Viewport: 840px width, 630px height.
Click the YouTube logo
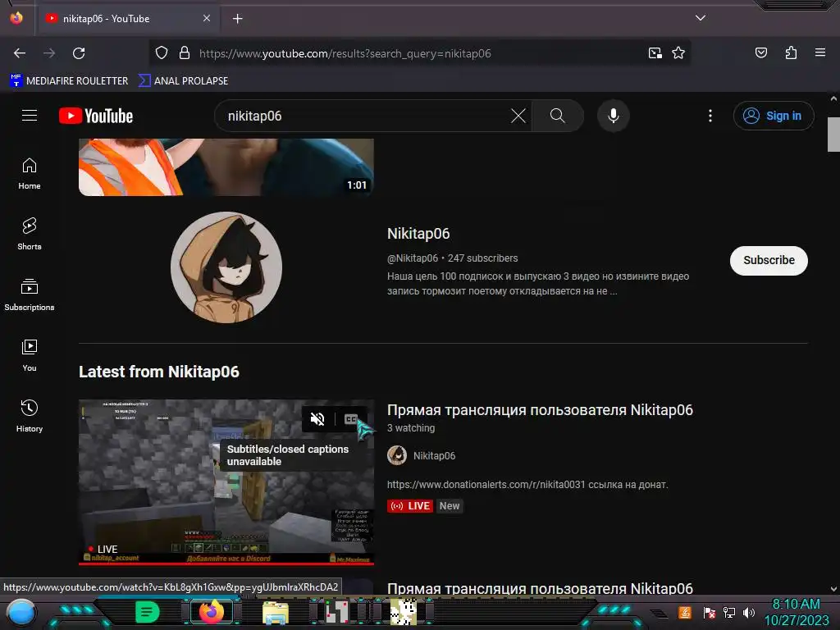click(x=96, y=116)
